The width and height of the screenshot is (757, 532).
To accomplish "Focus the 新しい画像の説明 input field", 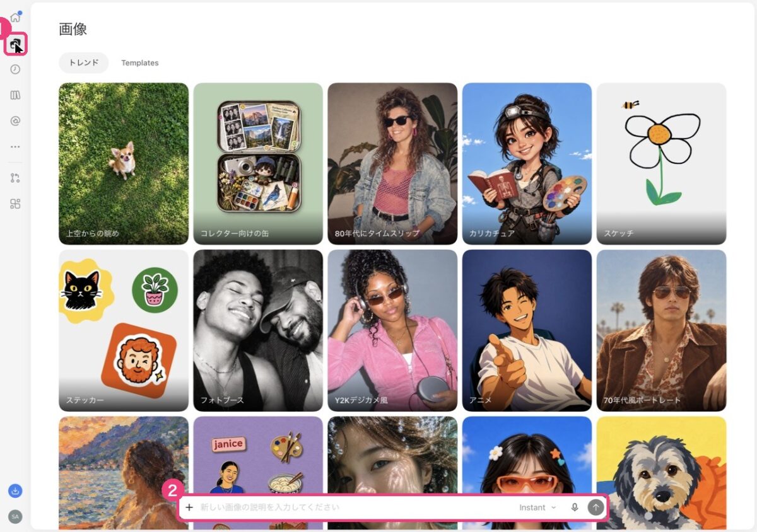I will [353, 507].
